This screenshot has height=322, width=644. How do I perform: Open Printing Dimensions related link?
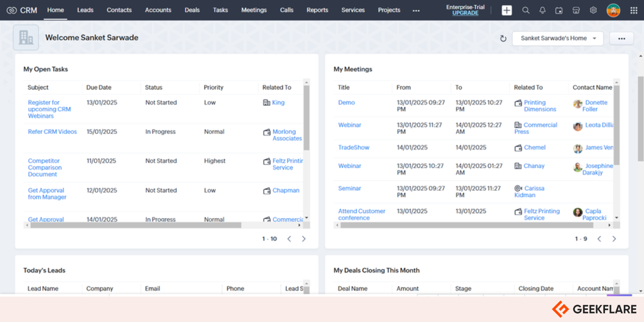tap(540, 106)
